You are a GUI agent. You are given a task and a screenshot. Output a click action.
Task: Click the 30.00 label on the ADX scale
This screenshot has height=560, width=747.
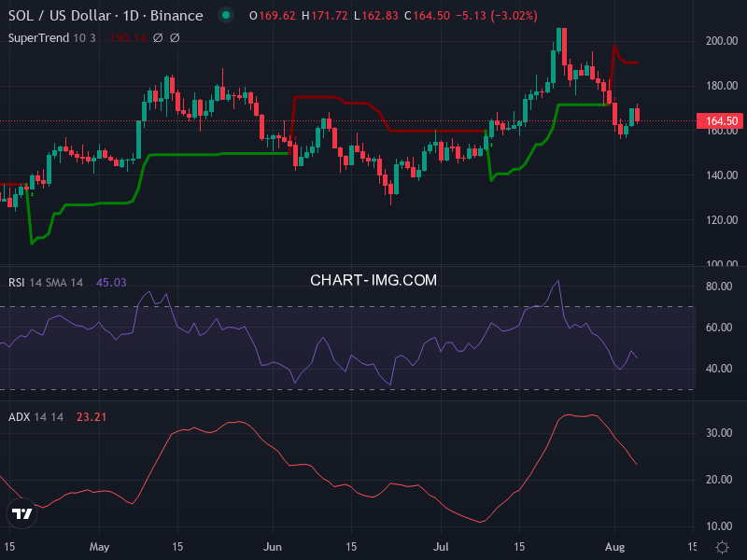pos(719,433)
